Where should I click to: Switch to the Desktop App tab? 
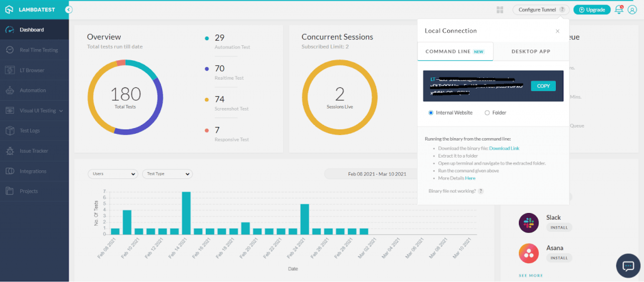pyautogui.click(x=531, y=52)
